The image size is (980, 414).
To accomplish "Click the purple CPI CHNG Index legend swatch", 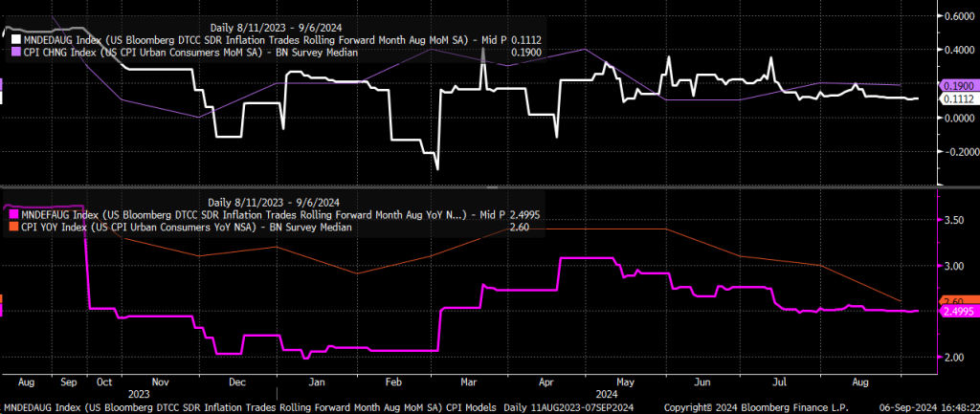I will (x=14, y=53).
